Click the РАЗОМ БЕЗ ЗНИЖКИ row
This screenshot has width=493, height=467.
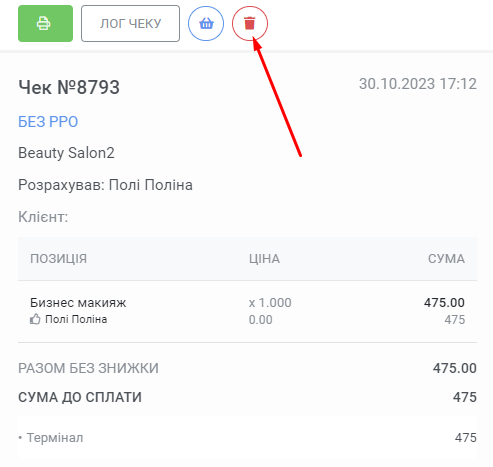coord(247,368)
